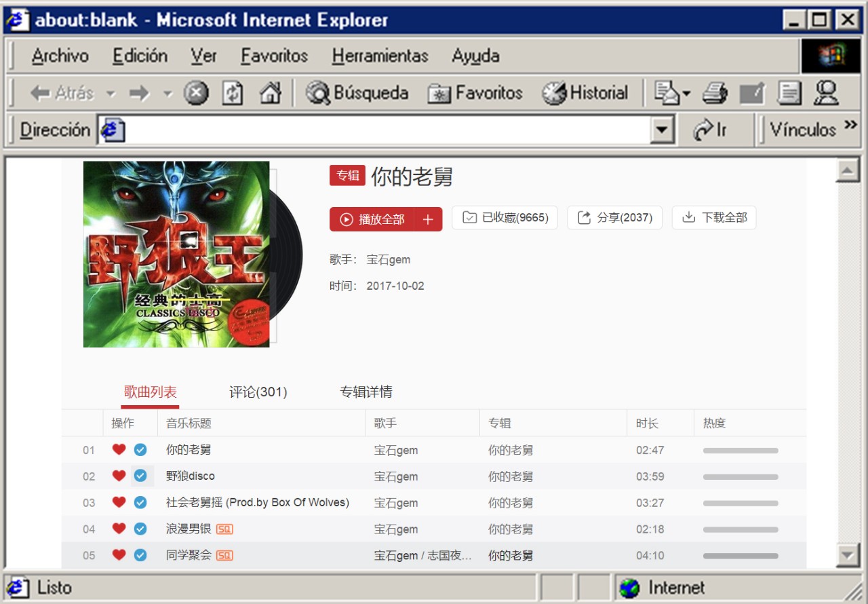
Task: Open the Edición menu
Action: click(140, 56)
